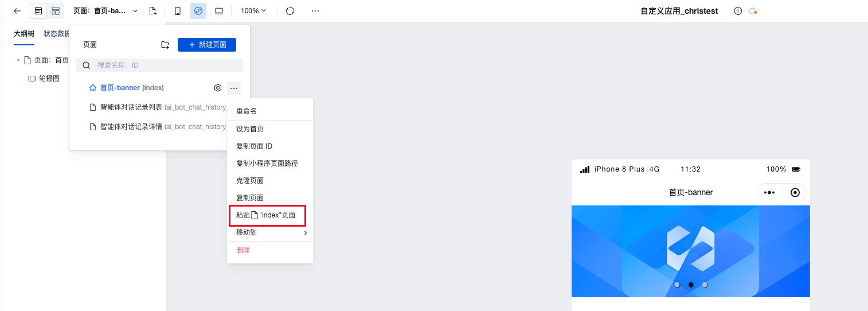868x311 pixels.
Task: Click the middle dot of banner carousel
Action: coord(691,285)
